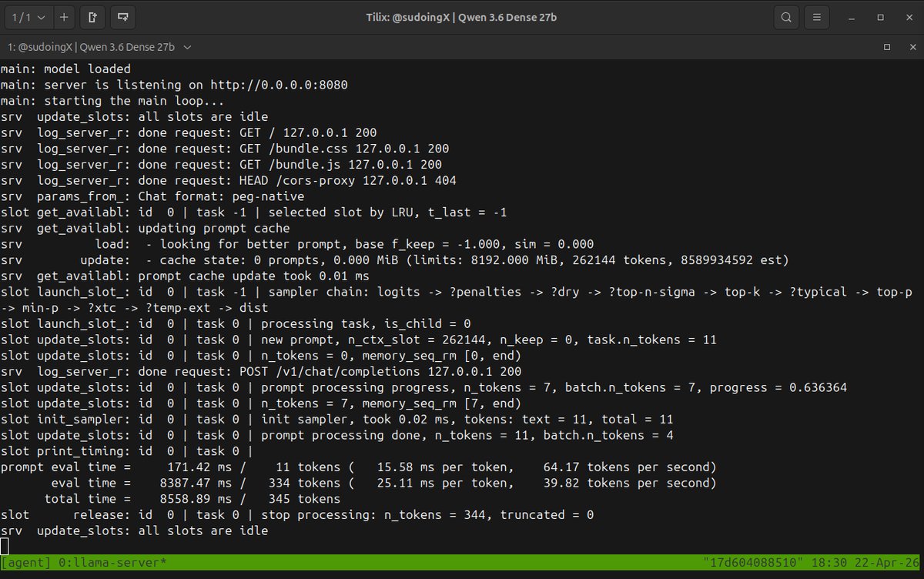Maximize the Tilix window

pos(881,16)
